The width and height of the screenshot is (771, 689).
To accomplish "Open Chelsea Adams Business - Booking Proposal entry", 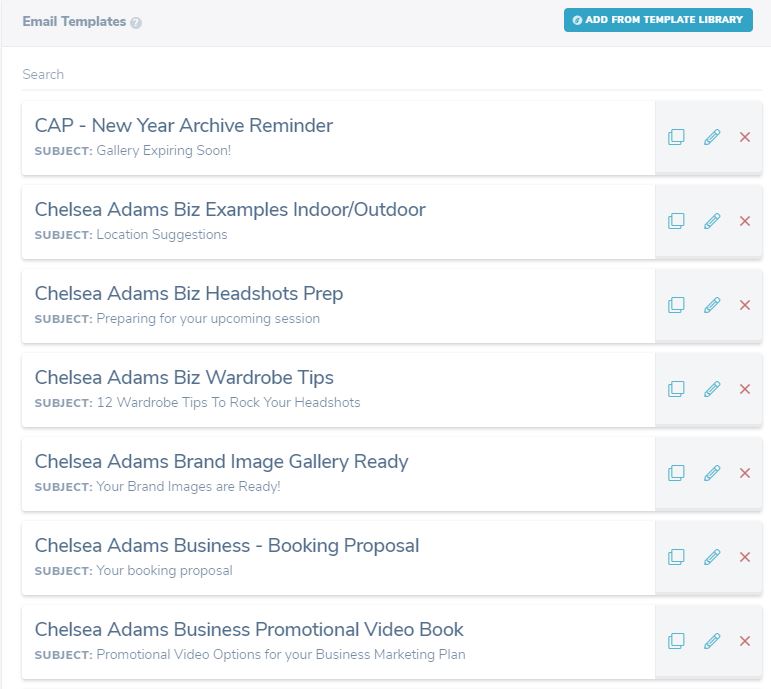I will click(x=338, y=557).
